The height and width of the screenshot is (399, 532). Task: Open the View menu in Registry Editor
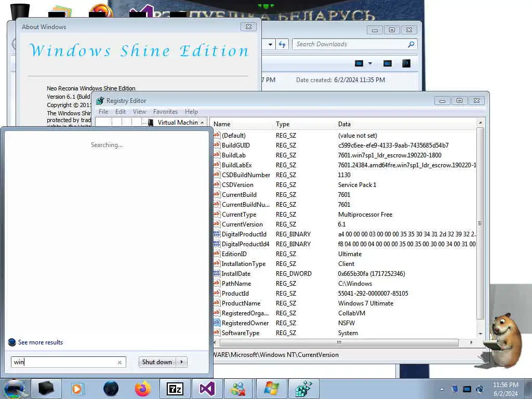(139, 112)
